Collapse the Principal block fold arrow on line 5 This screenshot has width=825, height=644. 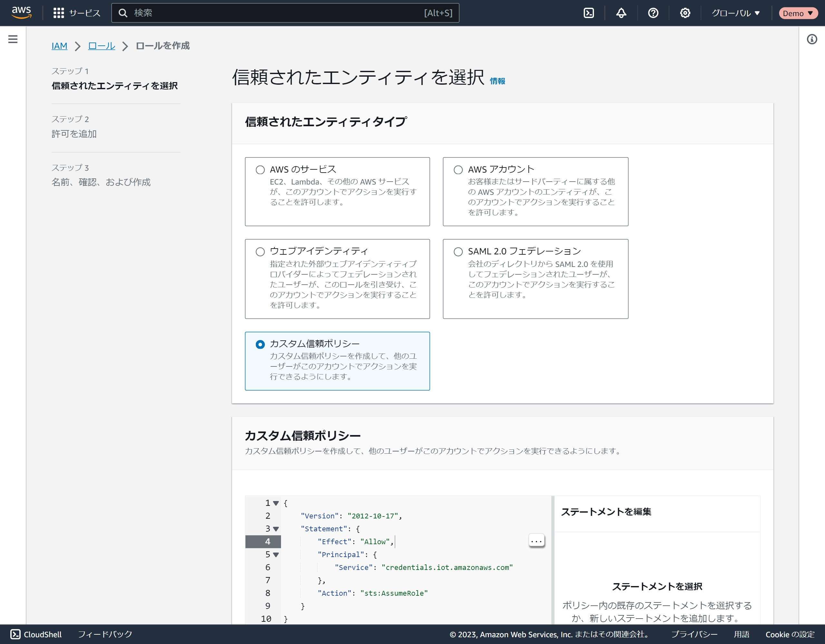pos(276,555)
